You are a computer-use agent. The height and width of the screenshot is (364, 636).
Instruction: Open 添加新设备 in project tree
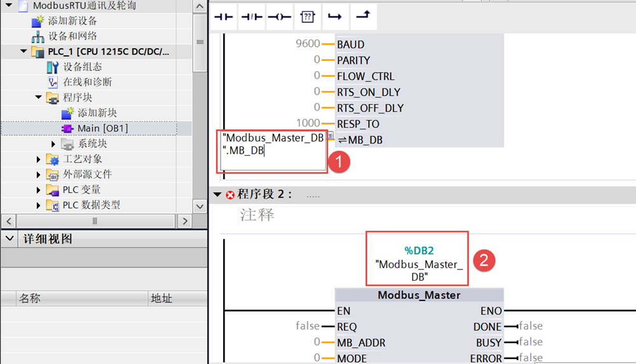73,21
